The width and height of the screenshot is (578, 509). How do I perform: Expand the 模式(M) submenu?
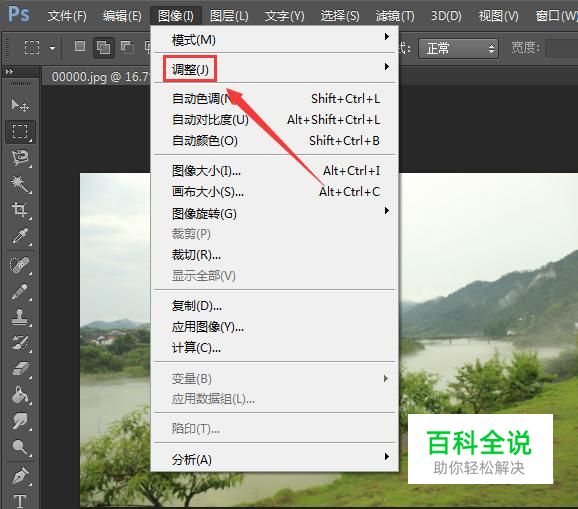[275, 39]
